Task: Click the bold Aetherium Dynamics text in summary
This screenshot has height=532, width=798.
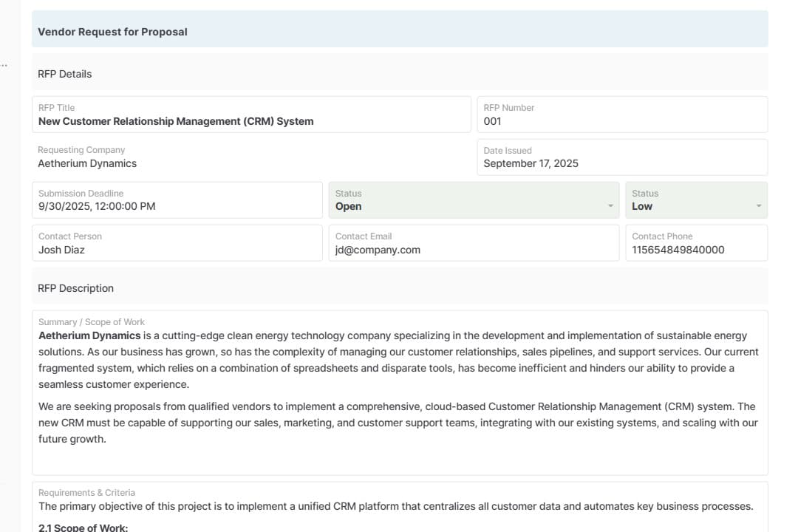Action: pos(89,335)
